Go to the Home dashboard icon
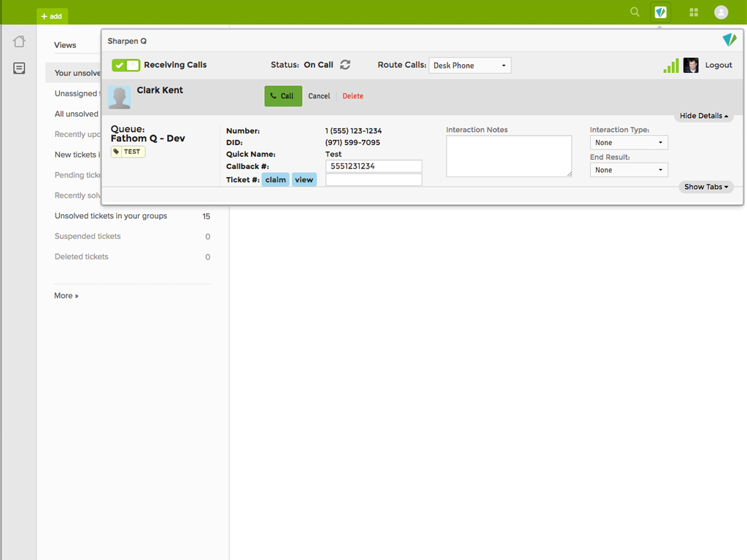 (19, 42)
